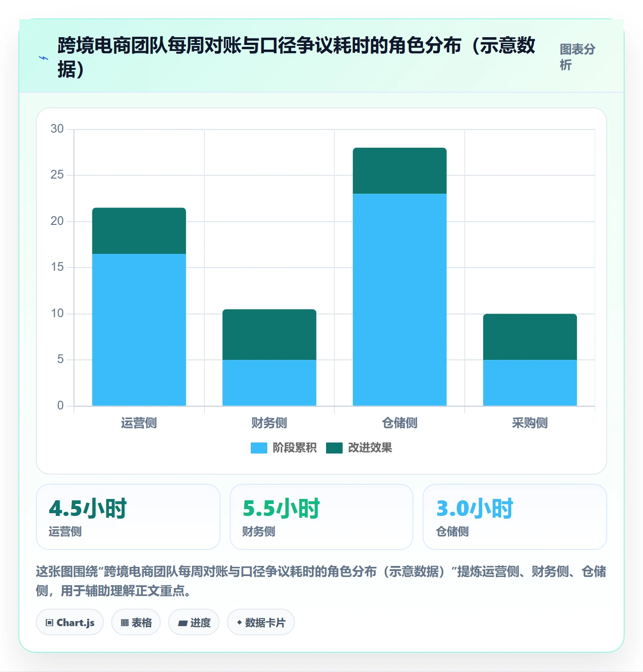Click the 改进效果 legend label
The image size is (643, 672).
[370, 448]
